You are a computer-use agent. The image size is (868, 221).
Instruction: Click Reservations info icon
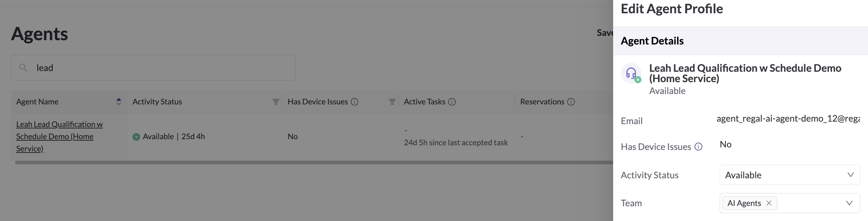click(x=571, y=102)
